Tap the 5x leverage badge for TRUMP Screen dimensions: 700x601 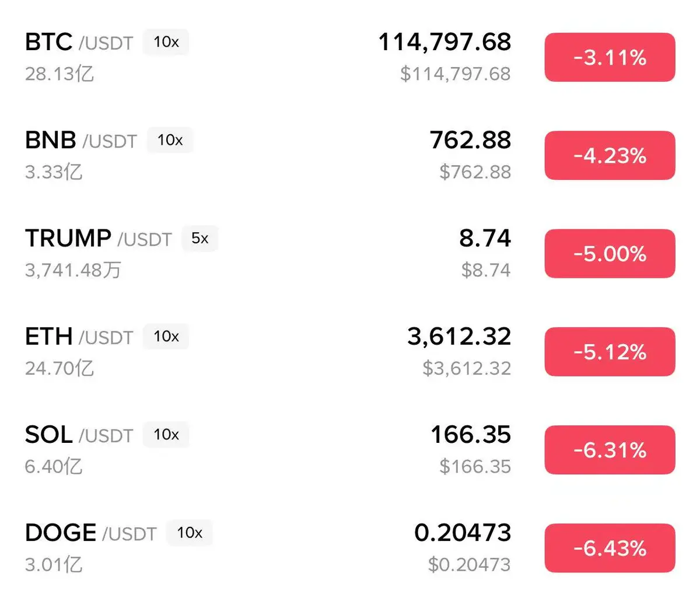200,238
